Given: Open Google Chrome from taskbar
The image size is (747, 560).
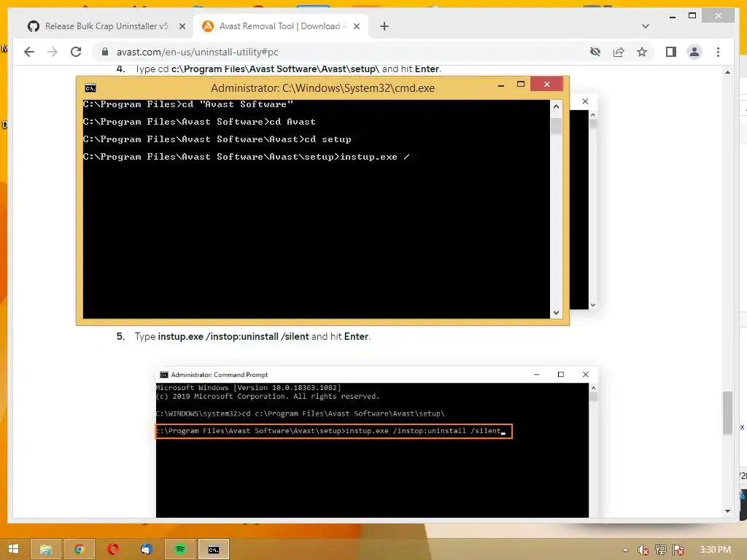Looking at the screenshot, I should (x=80, y=550).
